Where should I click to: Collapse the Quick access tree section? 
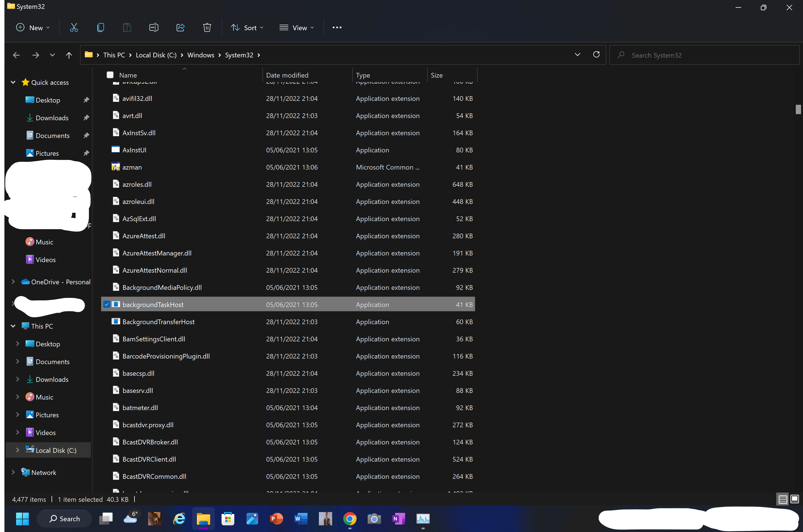pos(13,83)
